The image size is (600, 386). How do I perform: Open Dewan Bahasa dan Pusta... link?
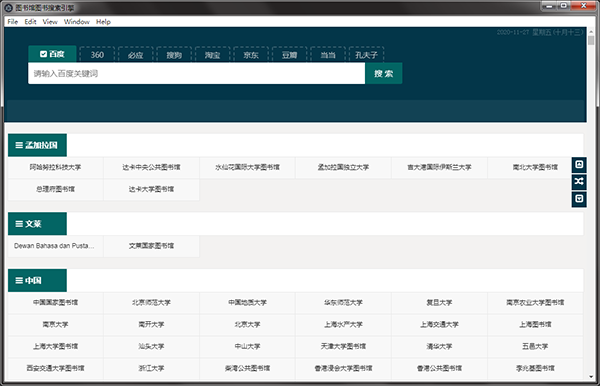click(55, 246)
